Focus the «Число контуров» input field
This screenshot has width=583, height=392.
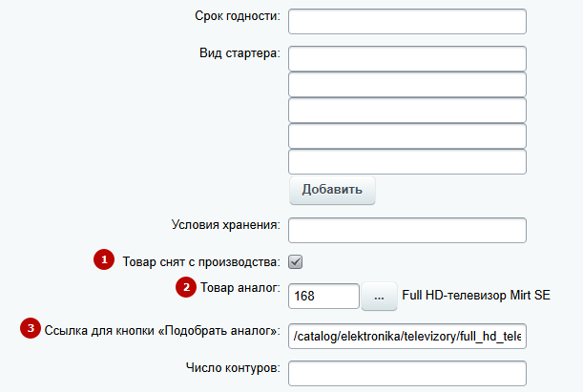coord(406,373)
